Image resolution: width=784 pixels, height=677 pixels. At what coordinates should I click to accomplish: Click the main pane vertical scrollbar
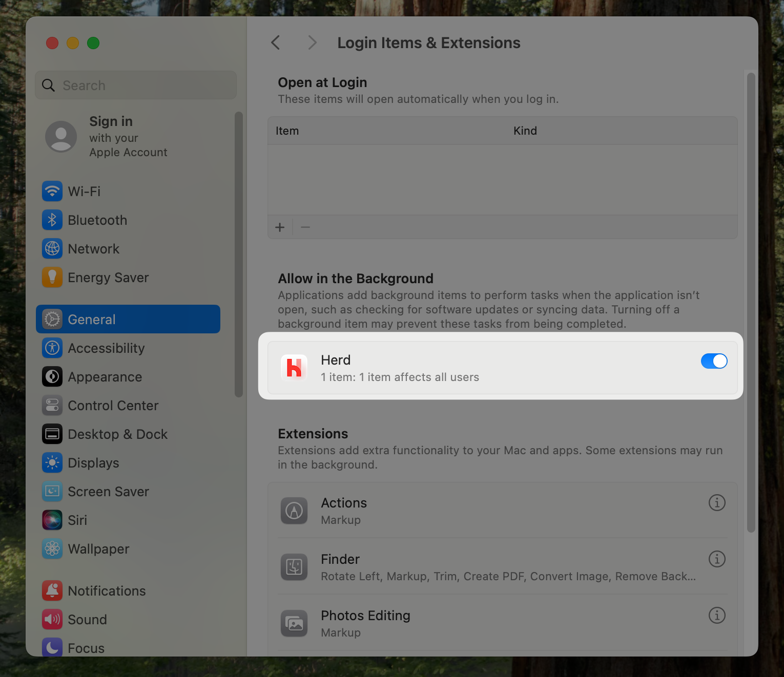coord(751,302)
